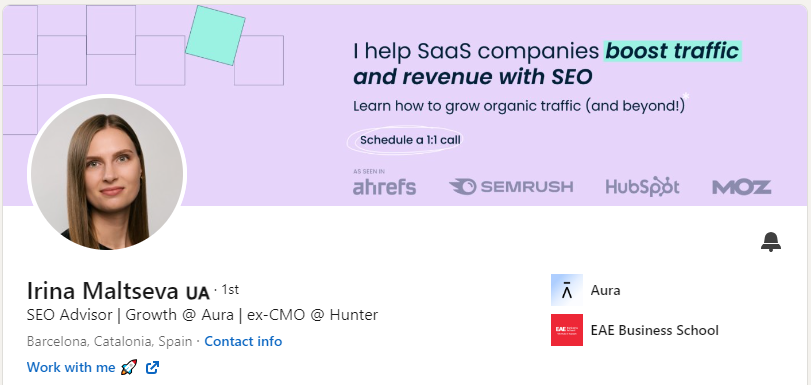Click the MOZ logo in banner
The height and width of the screenshot is (385, 811).
742,187
